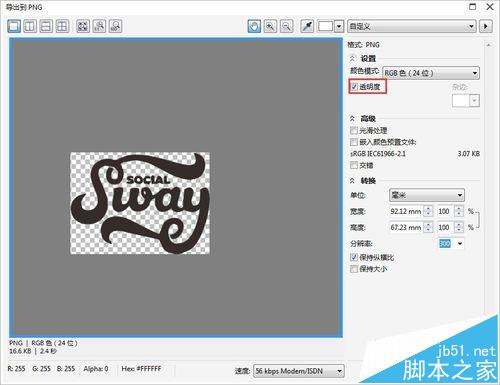Viewport: 500px width, 385px height.
Task: Click the 宽度 92.12 mm field
Action: tap(406, 211)
